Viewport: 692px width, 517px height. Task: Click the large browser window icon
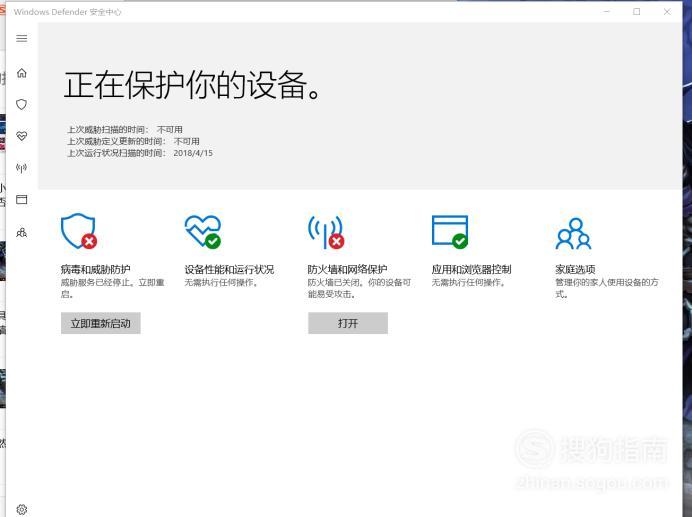[x=450, y=232]
